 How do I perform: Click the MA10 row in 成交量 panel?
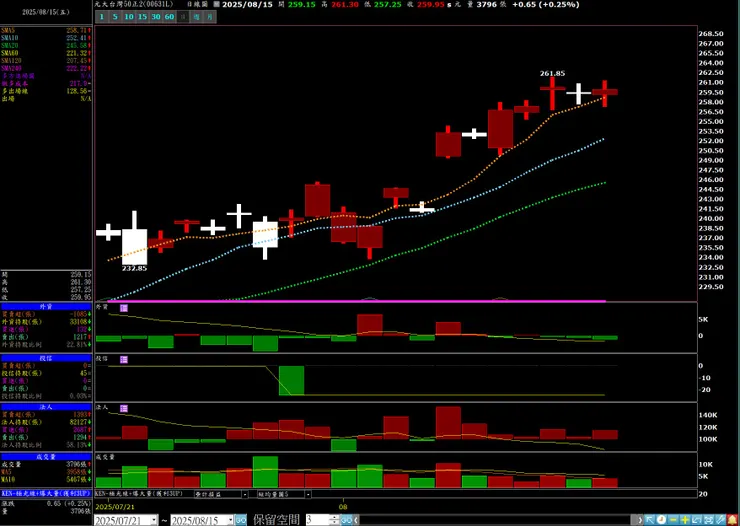46,479
